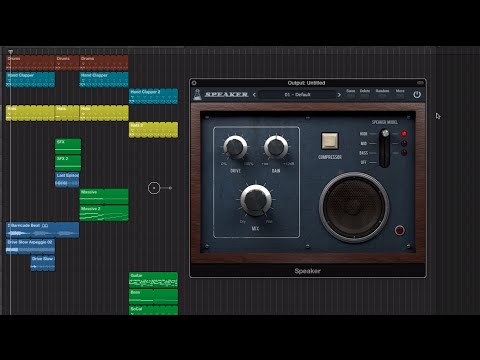Select the Massive 2 region

coord(104,213)
